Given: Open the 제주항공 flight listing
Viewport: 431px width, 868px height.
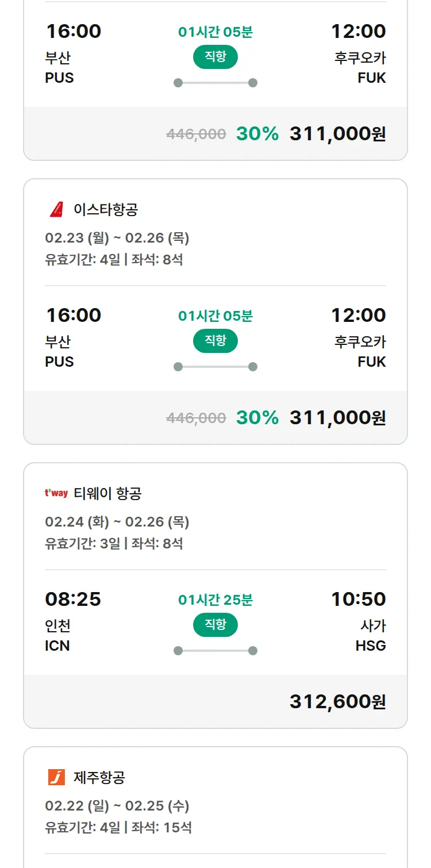Looking at the screenshot, I should [99, 778].
